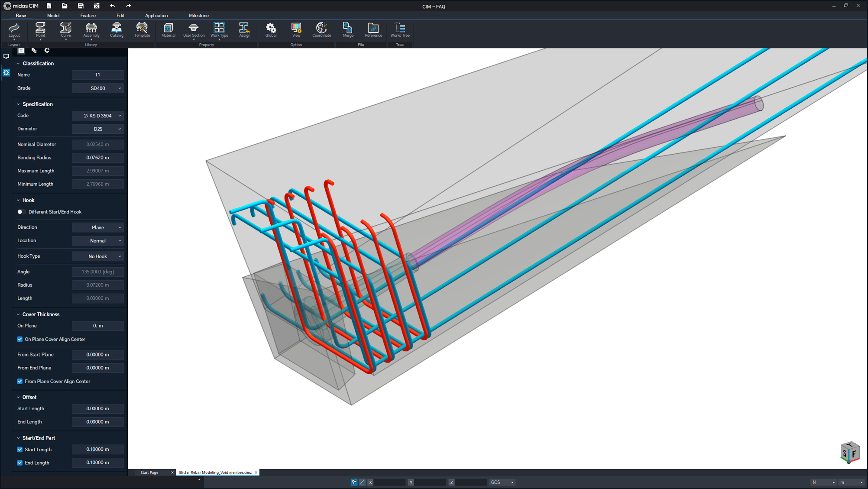The height and width of the screenshot is (489, 868).
Task: Collapse the Cover Thickness section
Action: coord(18,314)
